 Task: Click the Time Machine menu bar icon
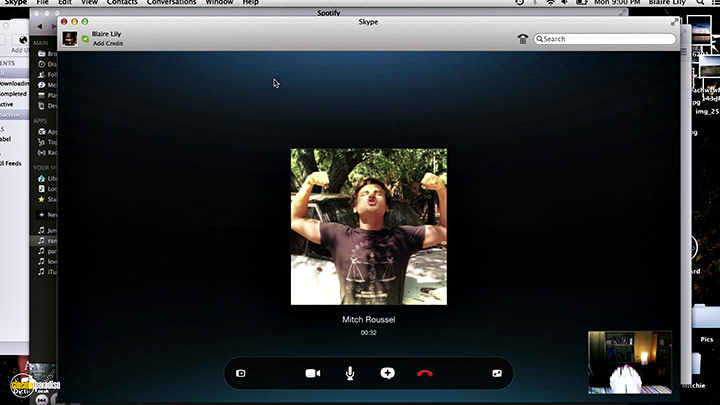point(519,2)
